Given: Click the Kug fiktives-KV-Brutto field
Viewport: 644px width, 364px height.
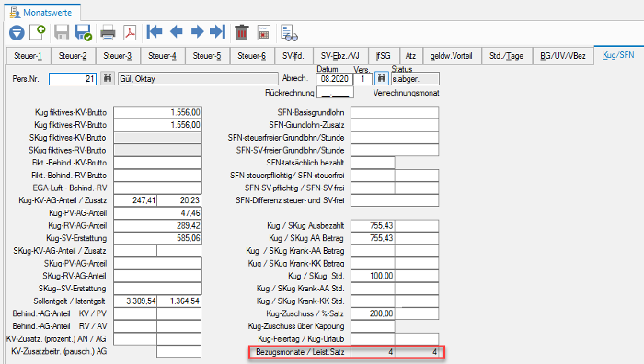Looking at the screenshot, I should point(157,112).
